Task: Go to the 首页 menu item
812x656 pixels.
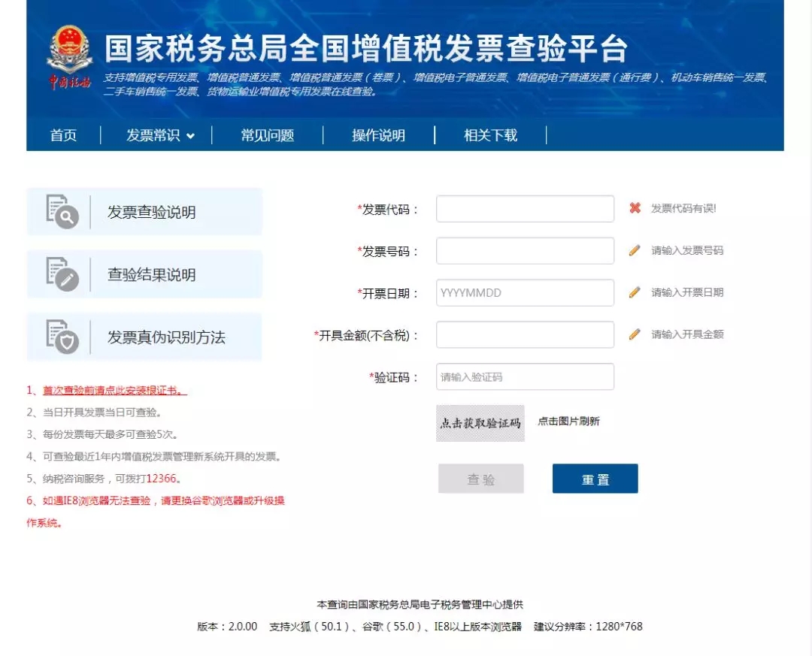Action: (x=63, y=136)
